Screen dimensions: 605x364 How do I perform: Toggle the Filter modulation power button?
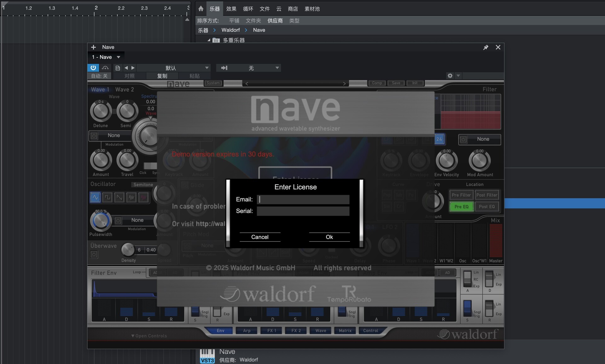(463, 140)
